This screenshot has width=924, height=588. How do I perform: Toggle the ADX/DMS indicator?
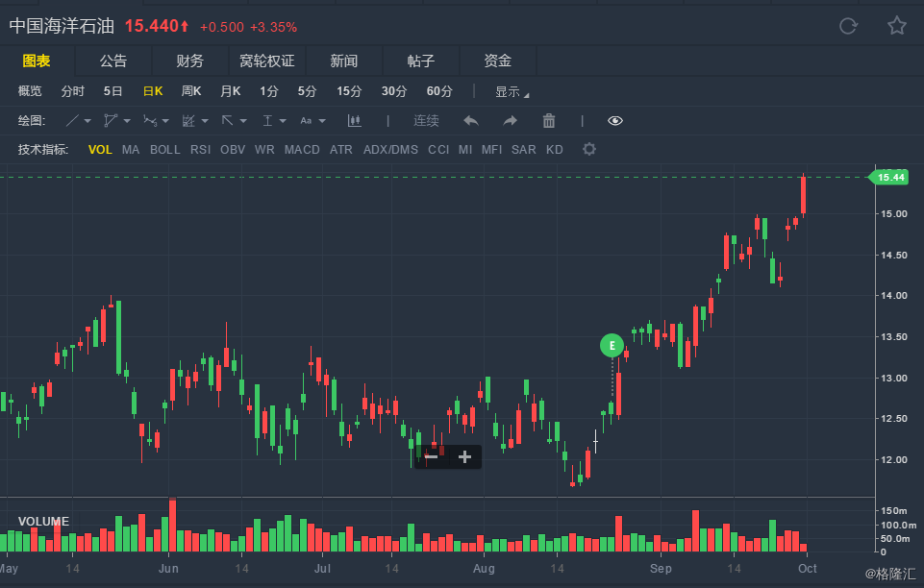(390, 150)
